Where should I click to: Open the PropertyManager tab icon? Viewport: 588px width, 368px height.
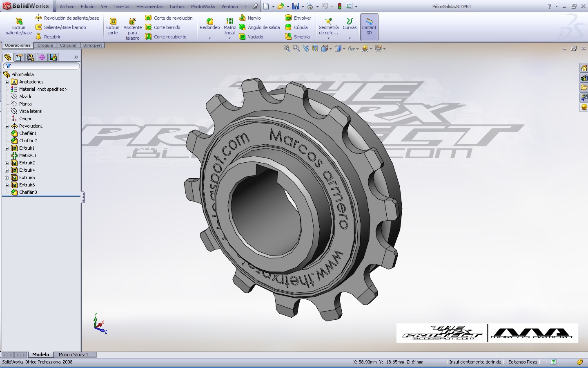point(19,57)
